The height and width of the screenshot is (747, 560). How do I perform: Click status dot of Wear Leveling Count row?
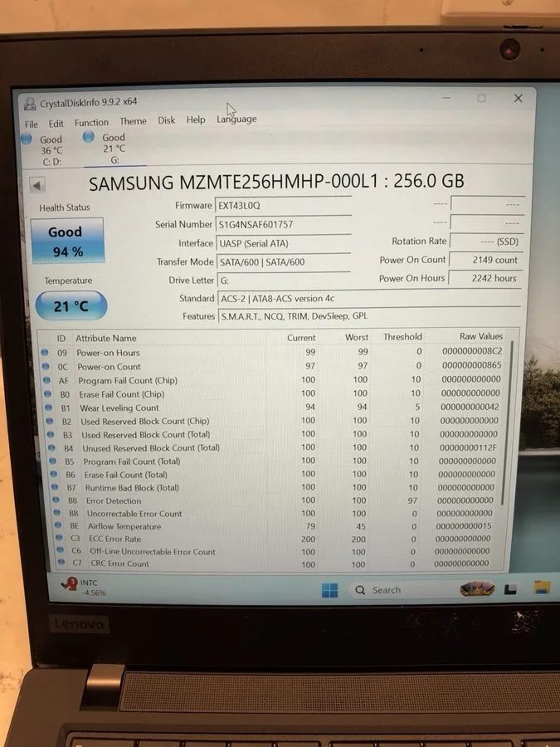[x=49, y=408]
